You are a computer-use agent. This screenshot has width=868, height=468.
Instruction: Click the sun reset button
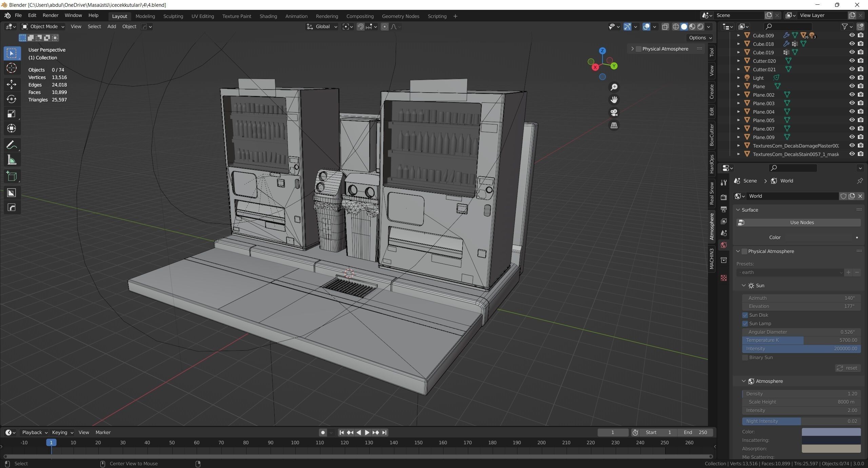(848, 368)
